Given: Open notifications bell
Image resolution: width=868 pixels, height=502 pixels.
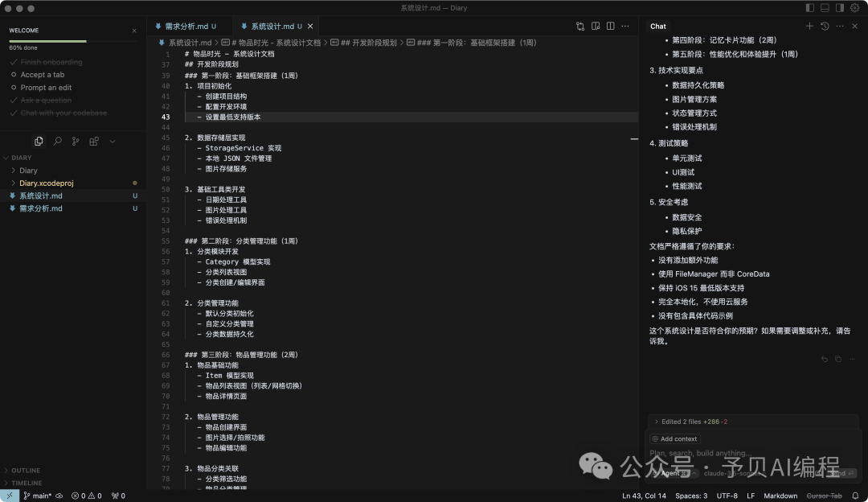Looking at the screenshot, I should (x=855, y=496).
